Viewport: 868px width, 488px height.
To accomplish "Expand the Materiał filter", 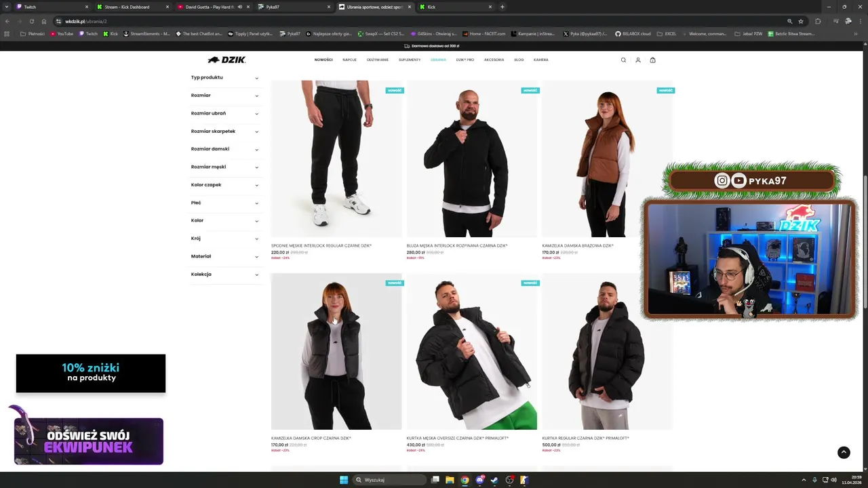I will tap(224, 256).
